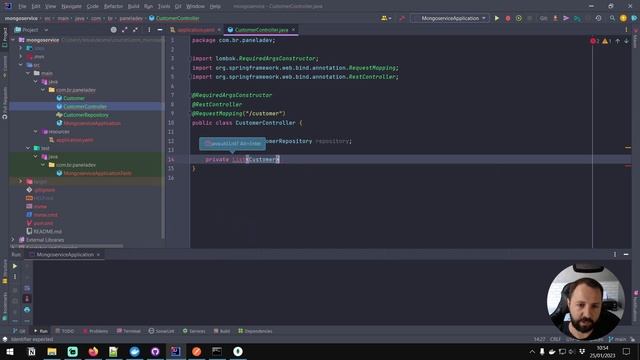The image size is (640, 360).
Task: Open the Dependencies tool window
Action: pos(255,331)
